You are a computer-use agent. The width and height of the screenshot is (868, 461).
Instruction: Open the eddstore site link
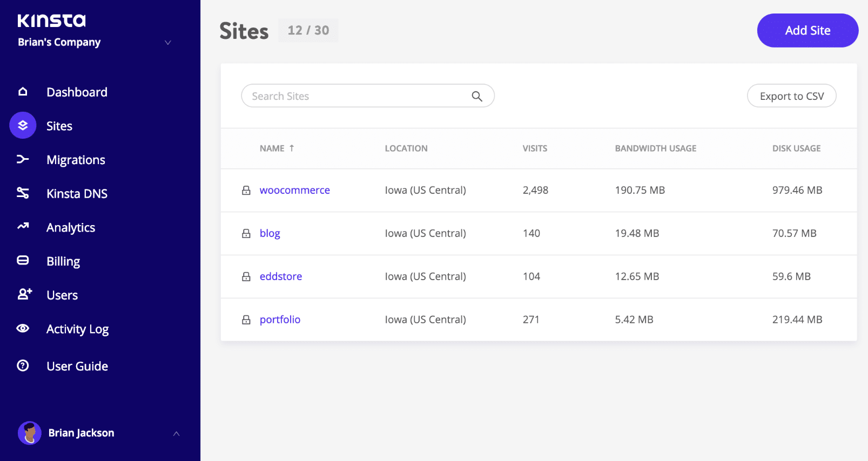pyautogui.click(x=281, y=276)
